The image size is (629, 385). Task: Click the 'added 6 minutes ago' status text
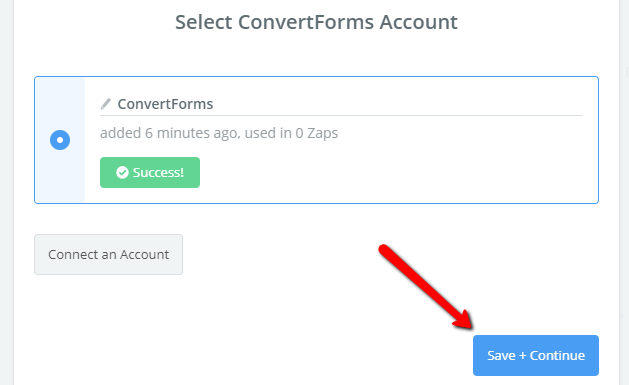(x=170, y=133)
